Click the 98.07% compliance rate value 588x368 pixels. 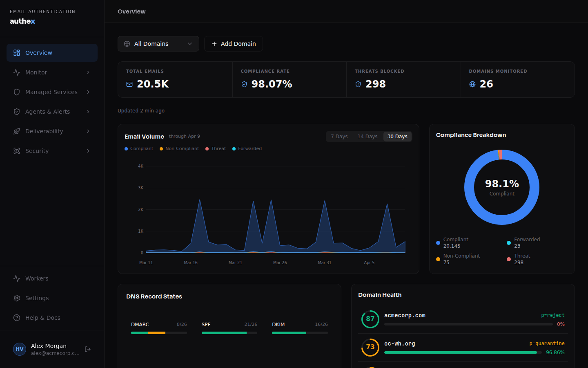point(272,84)
